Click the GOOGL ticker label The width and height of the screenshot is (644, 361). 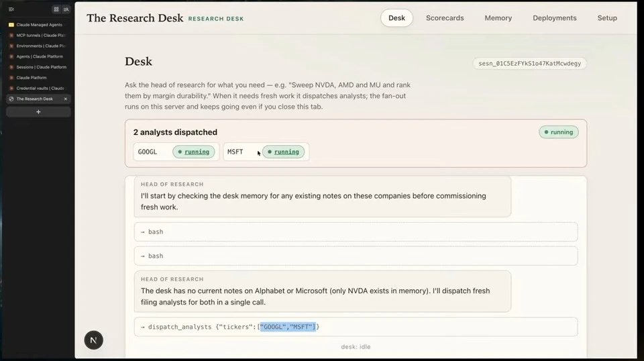[148, 152]
